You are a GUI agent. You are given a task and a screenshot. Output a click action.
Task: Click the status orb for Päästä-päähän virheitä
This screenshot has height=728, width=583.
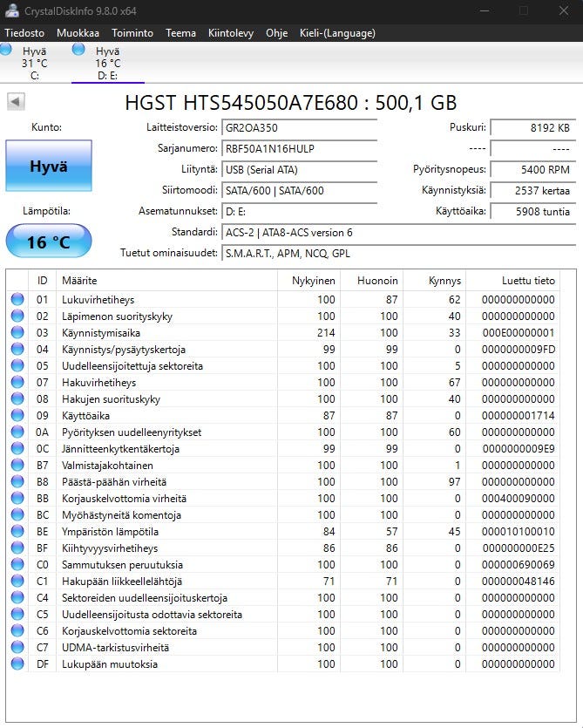coord(17,482)
